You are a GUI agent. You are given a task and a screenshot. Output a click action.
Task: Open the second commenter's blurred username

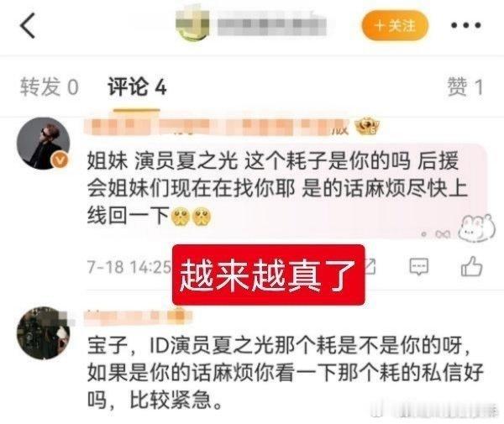(139, 317)
